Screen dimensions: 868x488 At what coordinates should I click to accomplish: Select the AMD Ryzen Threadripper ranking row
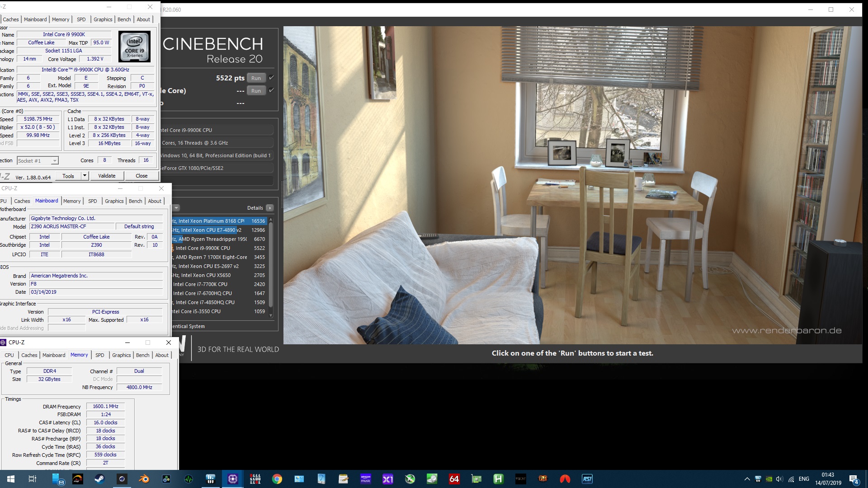(219, 239)
